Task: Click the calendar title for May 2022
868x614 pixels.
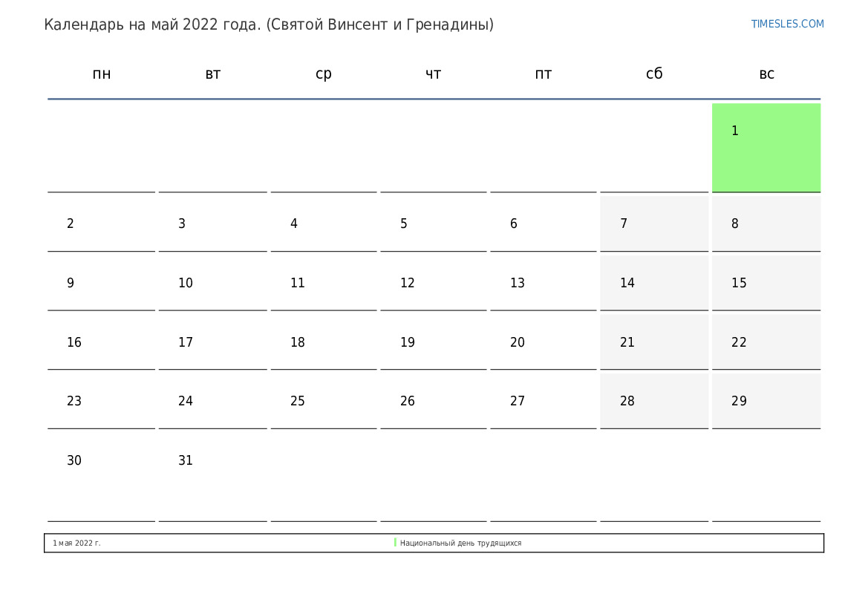Action: [x=269, y=25]
